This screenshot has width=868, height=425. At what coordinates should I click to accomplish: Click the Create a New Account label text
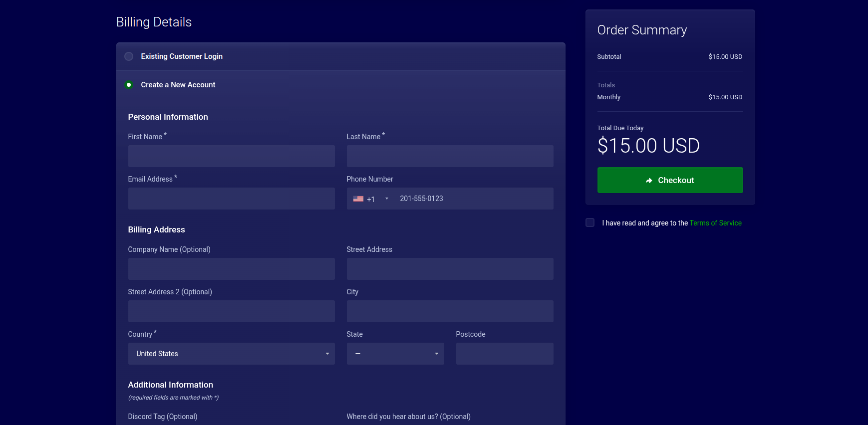(x=178, y=85)
